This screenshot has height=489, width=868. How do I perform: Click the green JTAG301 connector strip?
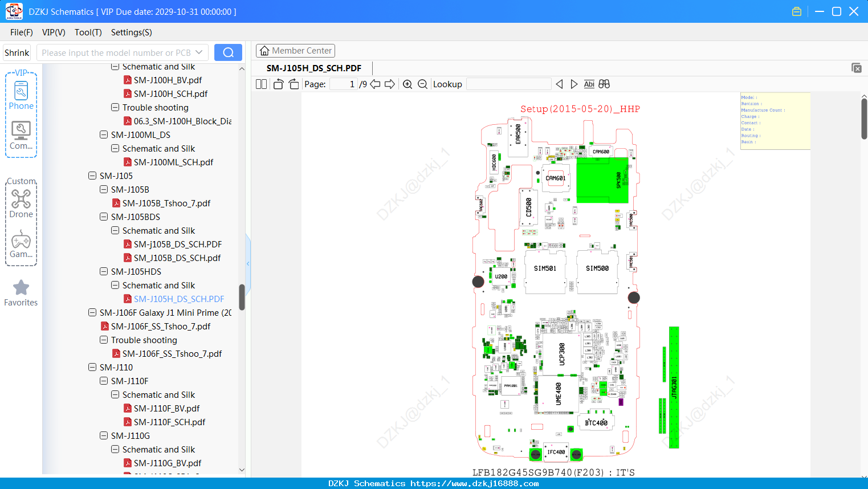click(x=674, y=387)
